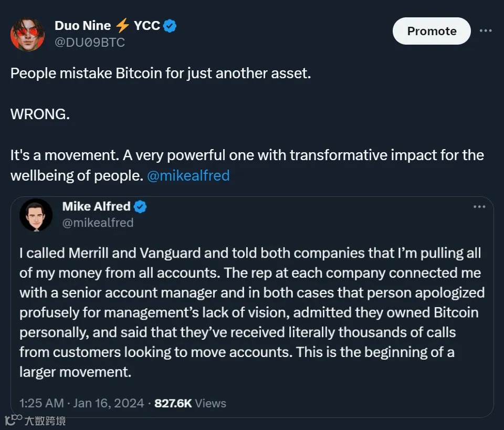504x430 pixels.
Task: Click the gray @mikealfred handle in quoted tweet
Action: coord(98,223)
